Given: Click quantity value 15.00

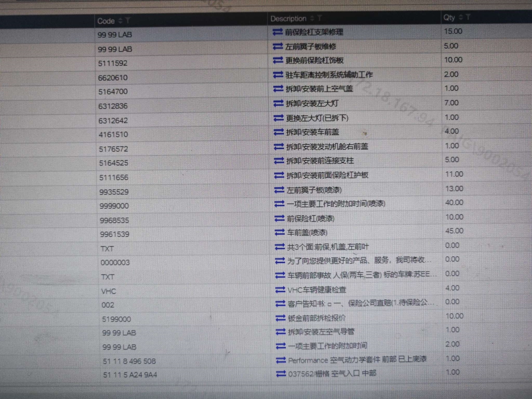Looking at the screenshot, I should pyautogui.click(x=453, y=32).
